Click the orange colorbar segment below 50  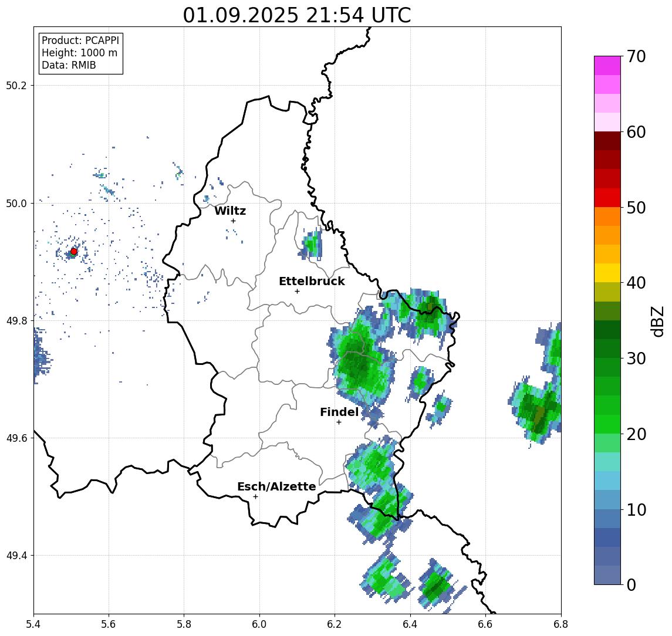[607, 216]
